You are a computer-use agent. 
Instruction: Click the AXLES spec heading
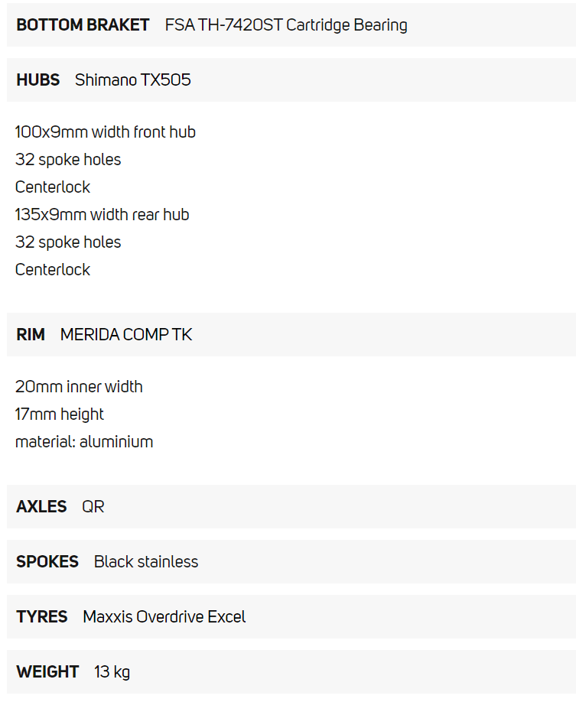pos(41,507)
